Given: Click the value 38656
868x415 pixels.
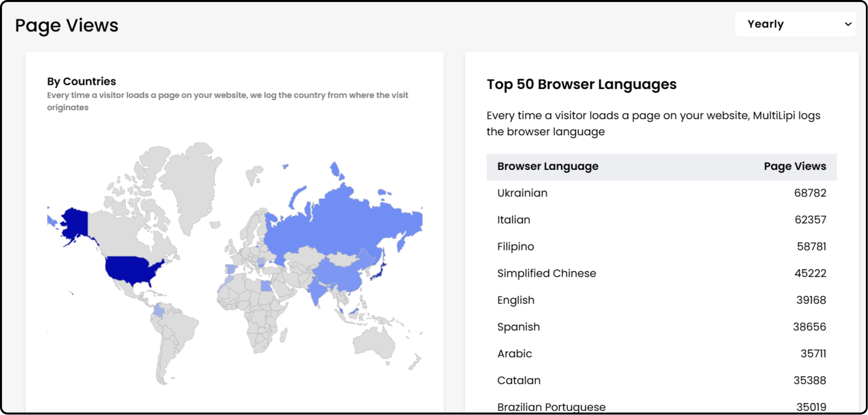Looking at the screenshot, I should pos(809,327).
